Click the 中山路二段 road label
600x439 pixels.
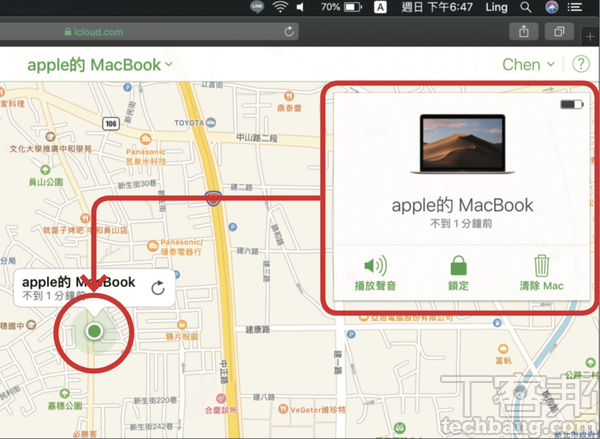pyautogui.click(x=257, y=138)
